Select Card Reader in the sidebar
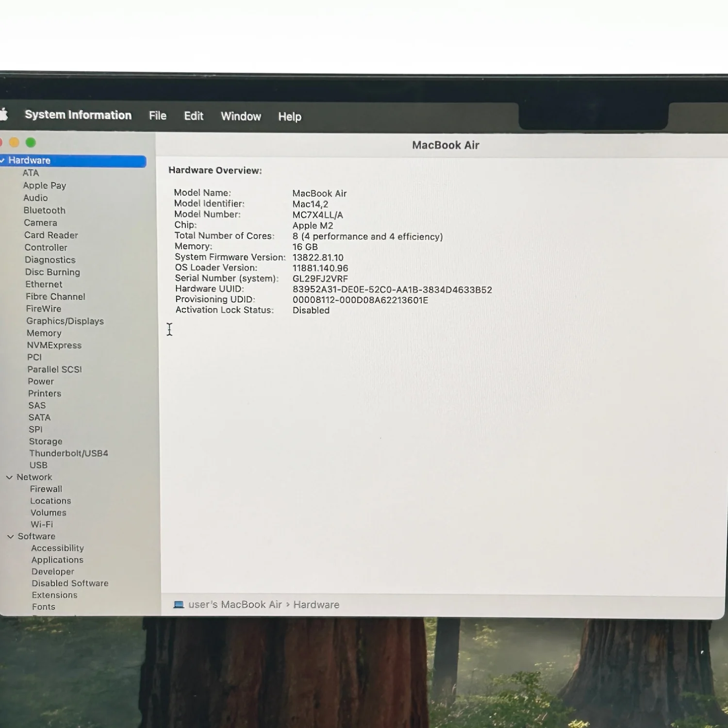The image size is (728, 728). pos(51,235)
